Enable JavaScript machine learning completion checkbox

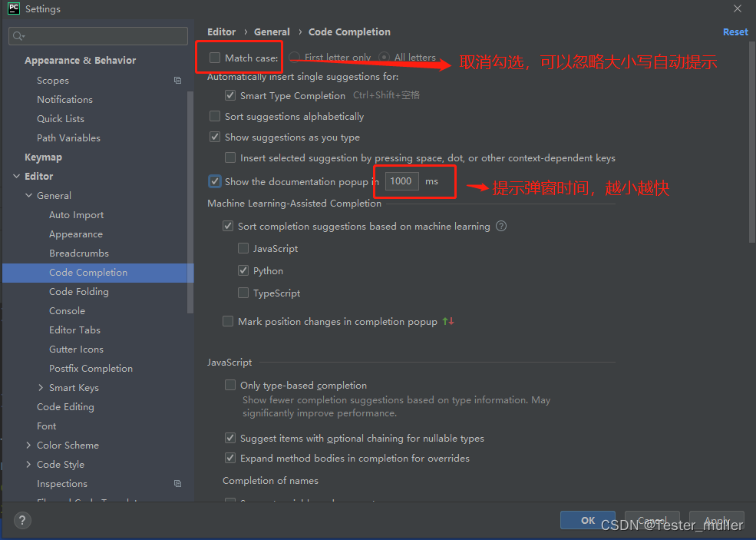[243, 249]
